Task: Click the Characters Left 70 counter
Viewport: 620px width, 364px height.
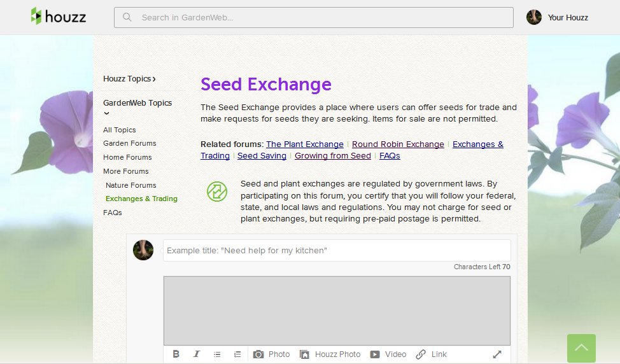Action: (482, 267)
